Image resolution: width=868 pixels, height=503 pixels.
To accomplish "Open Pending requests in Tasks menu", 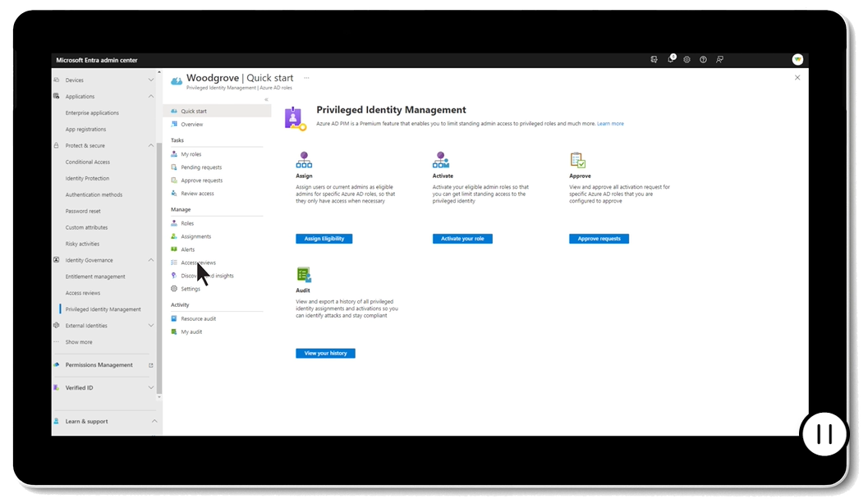I will click(x=201, y=167).
